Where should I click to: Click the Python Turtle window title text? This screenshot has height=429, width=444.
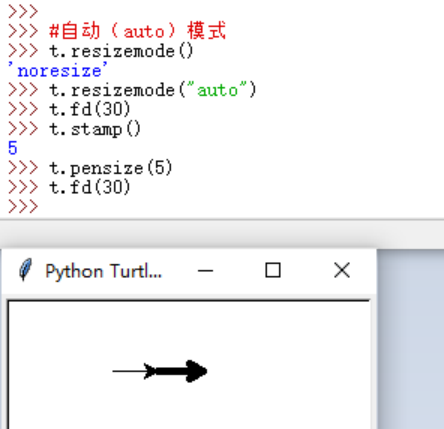(x=103, y=271)
